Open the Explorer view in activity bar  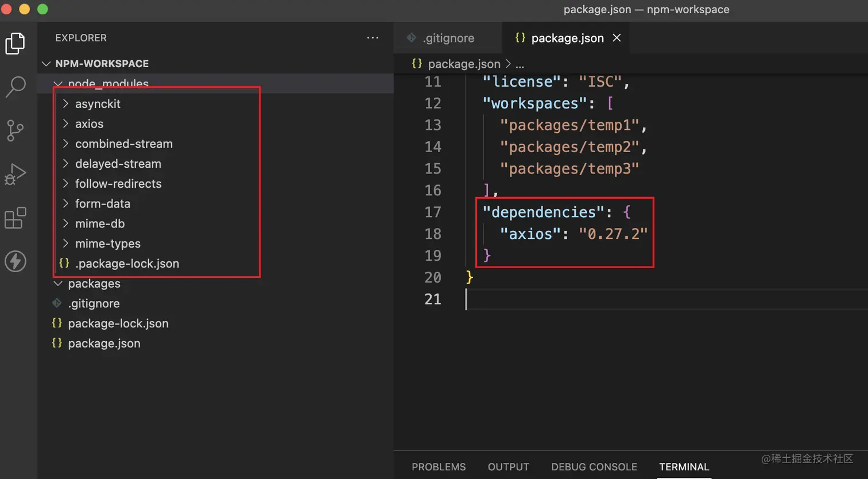click(x=15, y=44)
